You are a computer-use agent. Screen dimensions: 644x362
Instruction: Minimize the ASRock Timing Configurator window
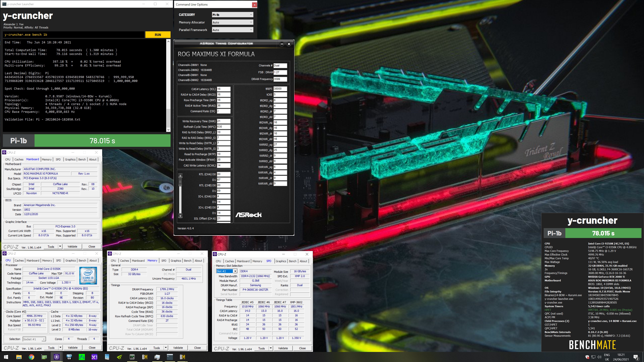tap(282, 44)
